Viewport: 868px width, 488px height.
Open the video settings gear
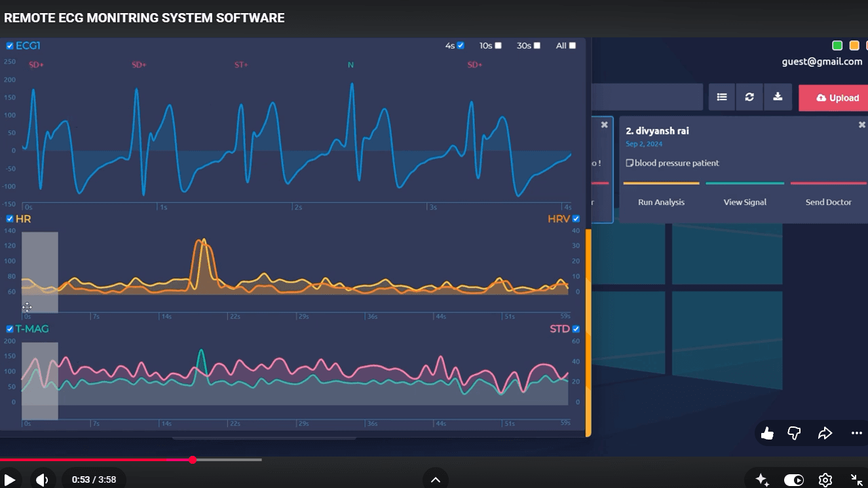point(825,480)
